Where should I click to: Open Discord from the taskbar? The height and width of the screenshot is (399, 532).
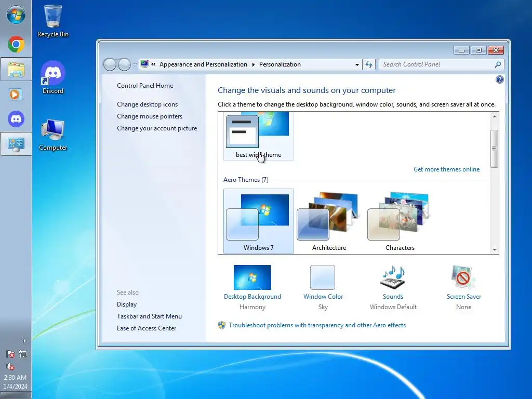16,119
